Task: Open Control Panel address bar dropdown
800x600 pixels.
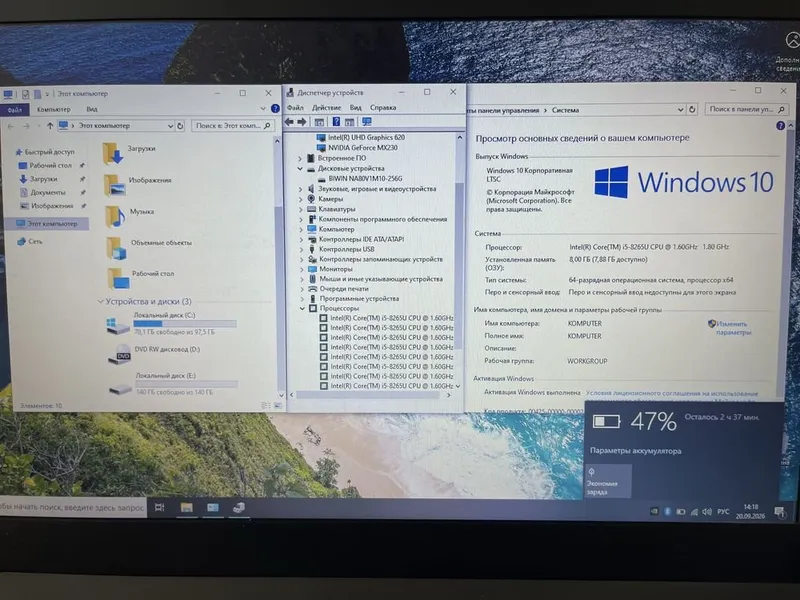Action: [681, 109]
